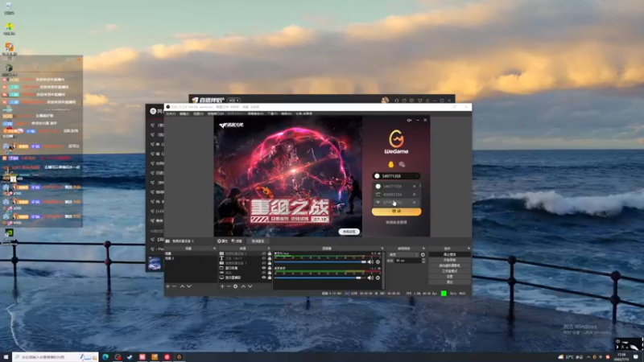
Task: Move selected scene up in Scenes panel
Action: pos(183,286)
